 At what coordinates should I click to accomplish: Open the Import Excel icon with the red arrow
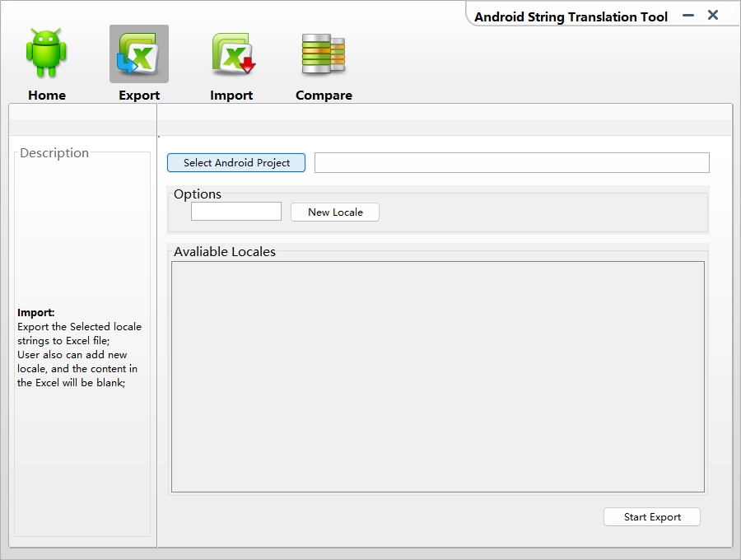coord(233,54)
